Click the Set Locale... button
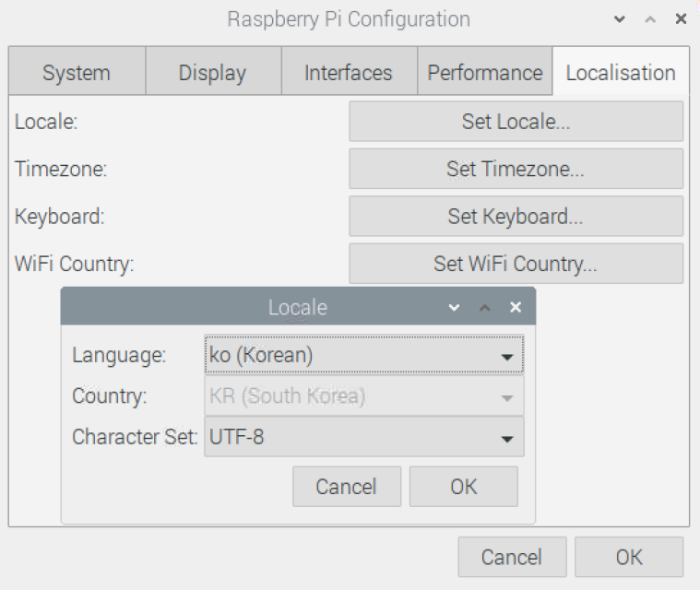This screenshot has width=700, height=590. click(x=516, y=122)
